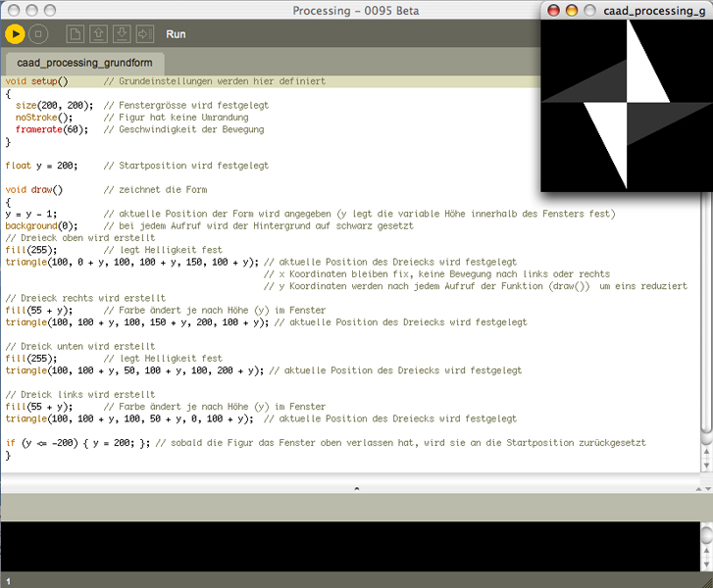Screen dimensions: 713x588
Task: Click comment '// Dreick links wird erstellt'
Action: point(80,394)
